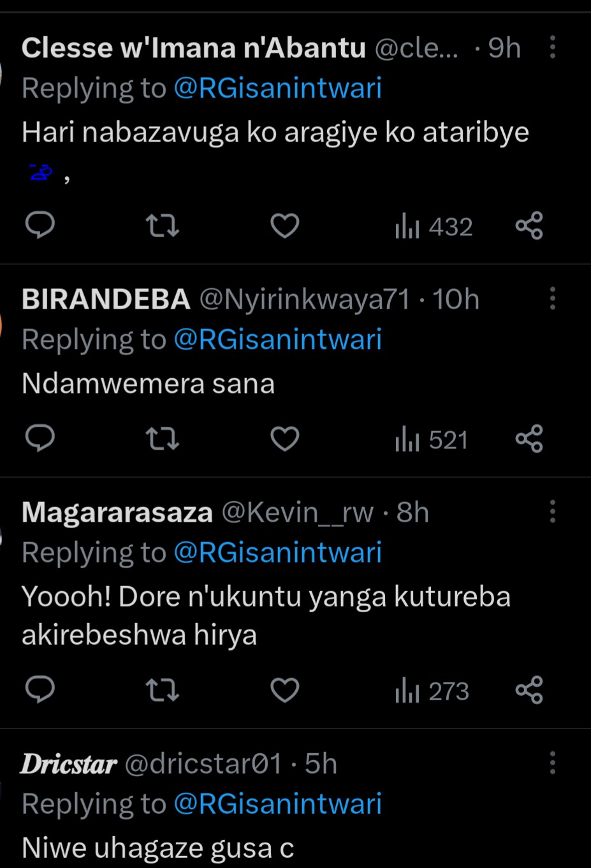Viewport: 591px width, 868px height.
Task: Like the tweet 'Hari nabazavuga ko aragiye'
Action: 284,226
